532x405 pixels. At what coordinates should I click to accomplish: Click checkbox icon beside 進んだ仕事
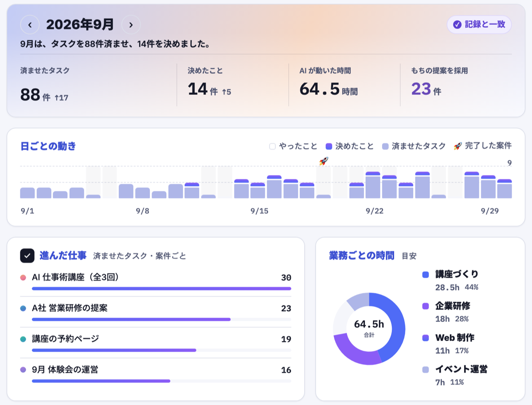[x=27, y=256]
